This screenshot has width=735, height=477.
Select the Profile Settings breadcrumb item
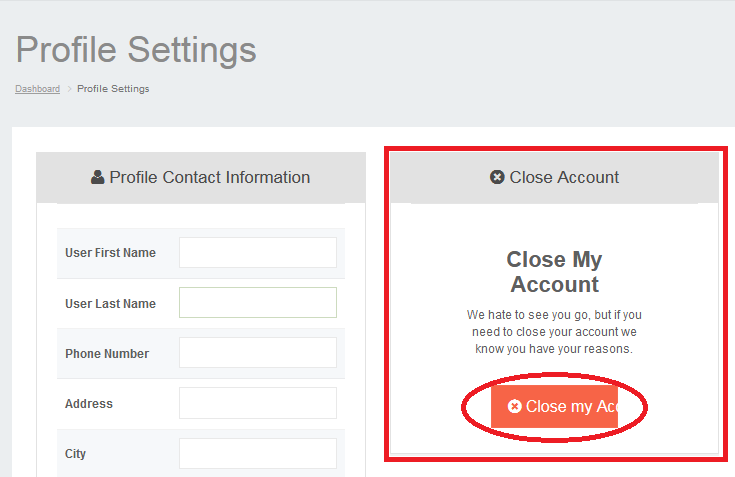click(113, 89)
